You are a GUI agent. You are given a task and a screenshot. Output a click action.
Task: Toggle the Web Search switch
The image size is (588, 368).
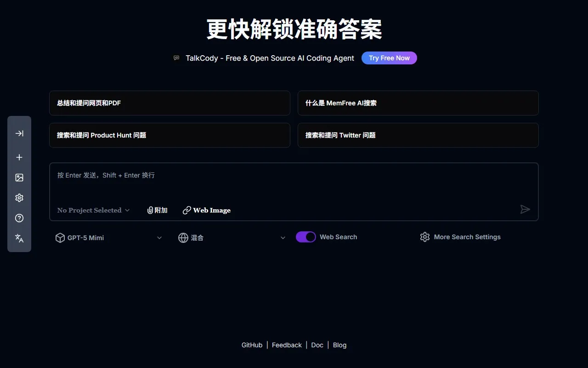305,237
